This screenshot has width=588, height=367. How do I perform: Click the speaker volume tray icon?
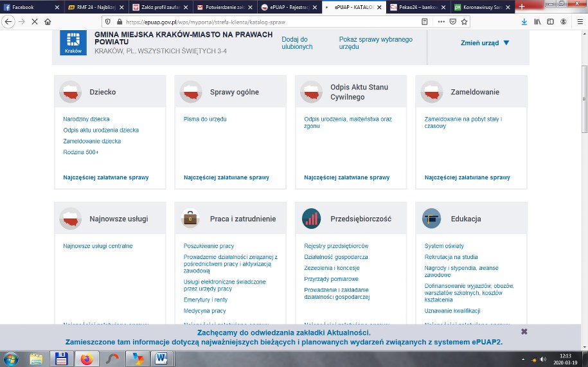(x=543, y=359)
